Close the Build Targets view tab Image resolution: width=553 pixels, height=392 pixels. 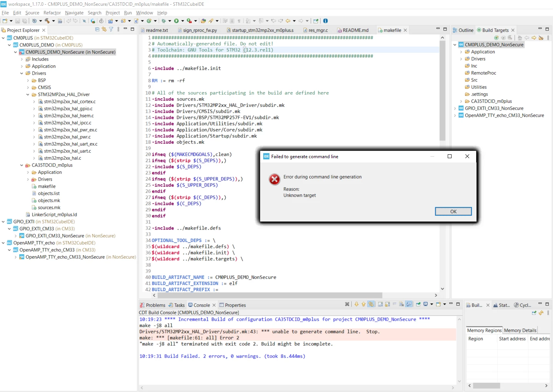pyautogui.click(x=513, y=30)
